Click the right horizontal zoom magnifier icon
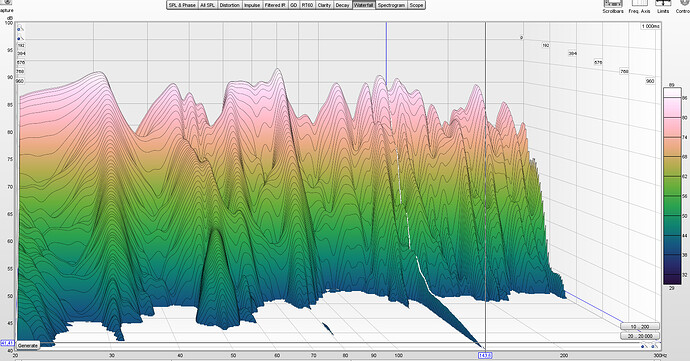The width and height of the screenshot is (690, 361). [x=653, y=346]
